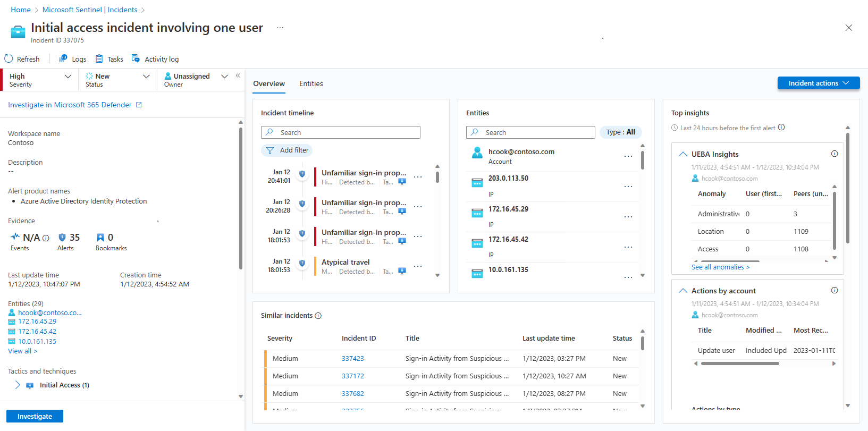Open more options for hcook@contoso.com entity
868x431 pixels.
pyautogui.click(x=628, y=156)
